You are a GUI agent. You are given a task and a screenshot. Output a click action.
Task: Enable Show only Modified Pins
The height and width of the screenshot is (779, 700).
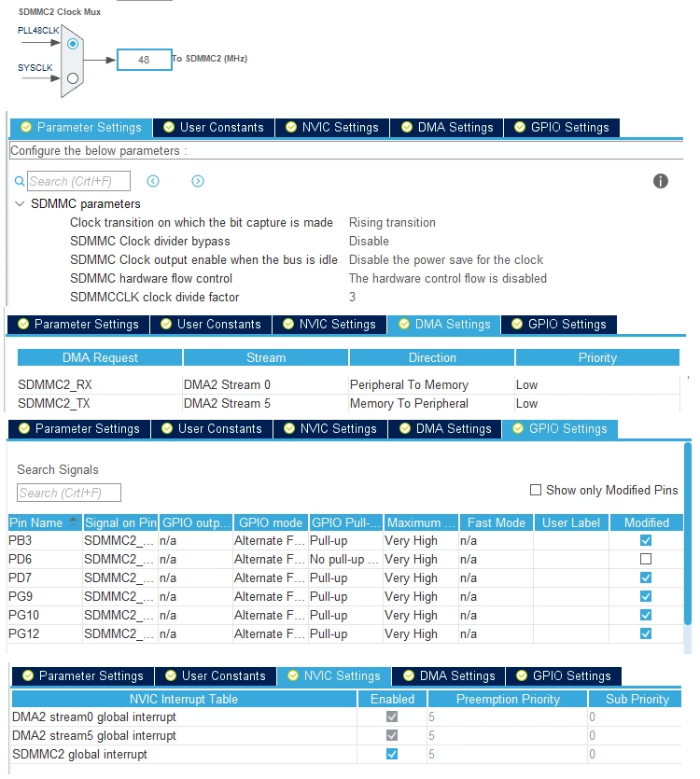tap(536, 491)
